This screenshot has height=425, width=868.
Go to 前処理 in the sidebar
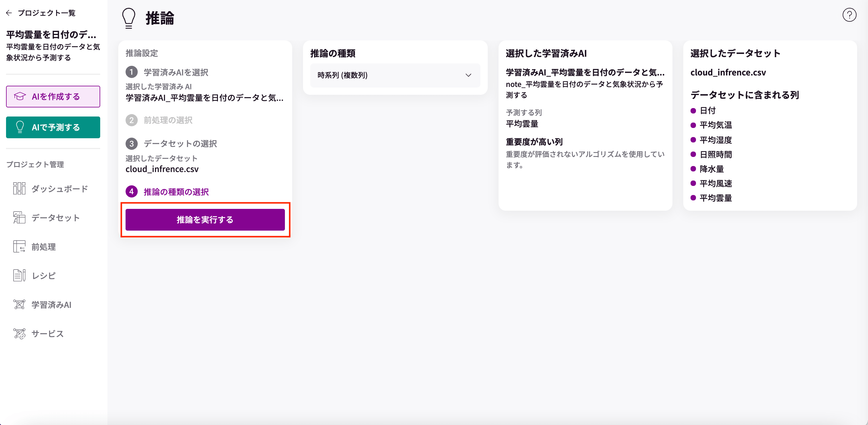[43, 247]
